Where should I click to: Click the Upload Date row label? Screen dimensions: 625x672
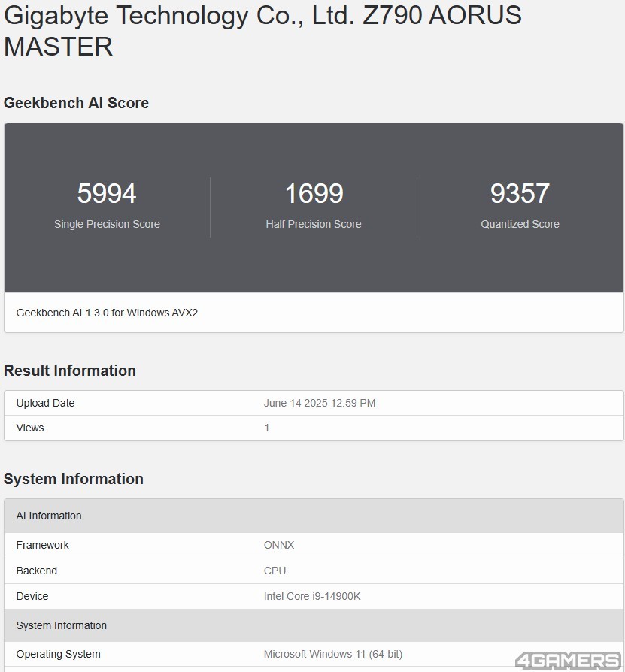pyautogui.click(x=45, y=403)
